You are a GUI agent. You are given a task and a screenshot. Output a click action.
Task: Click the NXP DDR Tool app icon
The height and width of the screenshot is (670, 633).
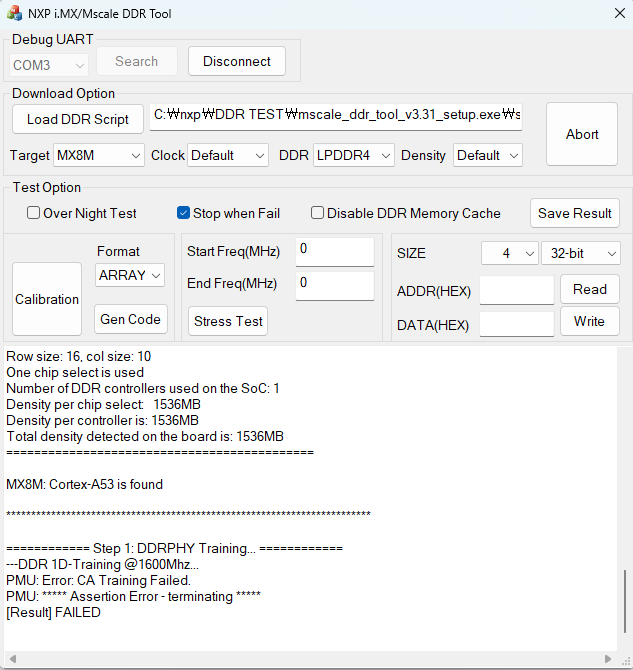click(x=15, y=13)
